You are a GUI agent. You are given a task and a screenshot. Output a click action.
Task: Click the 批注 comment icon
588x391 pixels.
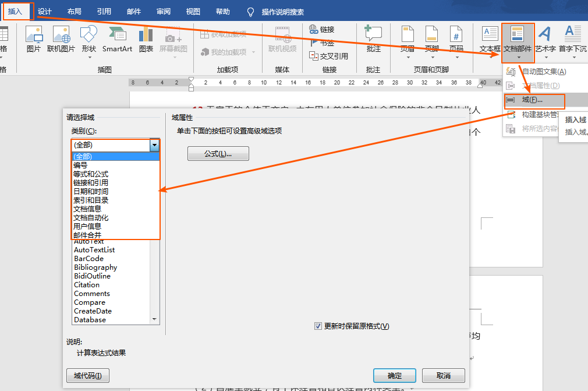373,39
